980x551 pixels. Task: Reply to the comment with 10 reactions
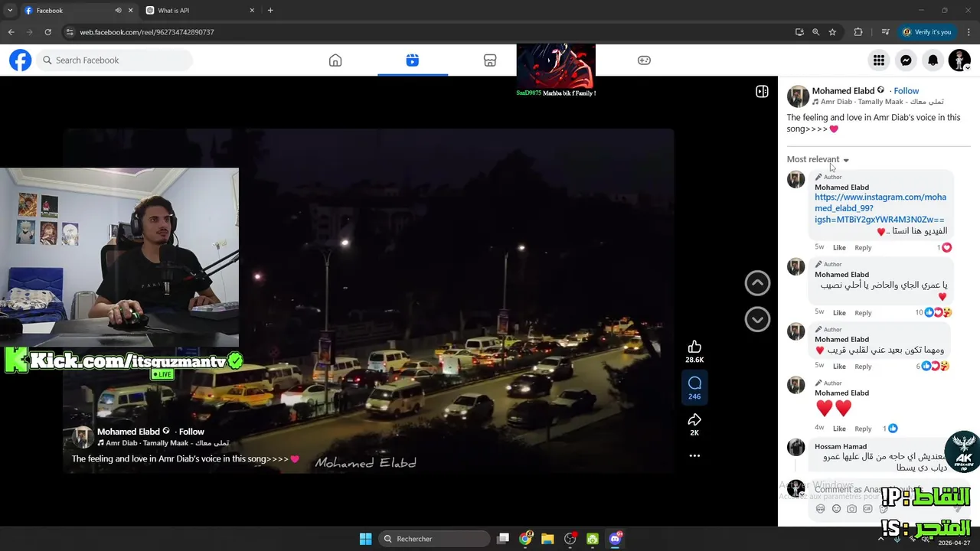[x=863, y=313]
